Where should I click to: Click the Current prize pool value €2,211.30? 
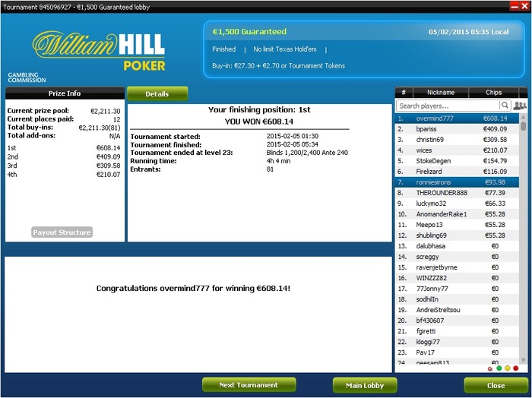click(x=106, y=111)
